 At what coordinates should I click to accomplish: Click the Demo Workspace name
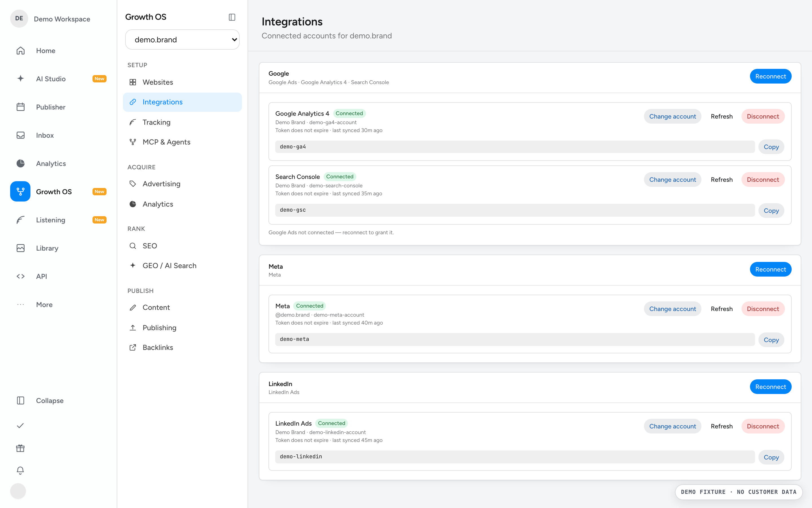pos(62,19)
